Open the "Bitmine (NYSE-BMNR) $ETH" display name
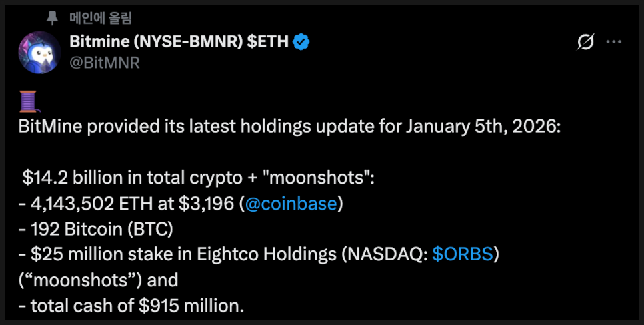 click(179, 42)
